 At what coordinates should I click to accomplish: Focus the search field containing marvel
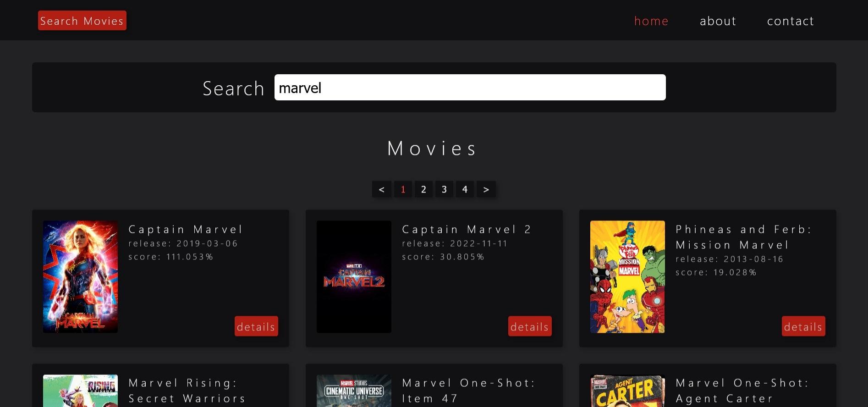470,88
